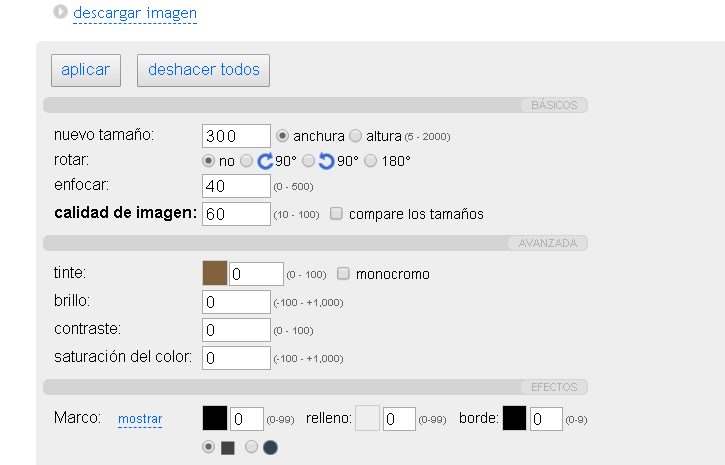Screen dimensions: 725x465
Task: Check compare los tamaños option
Action: (337, 214)
